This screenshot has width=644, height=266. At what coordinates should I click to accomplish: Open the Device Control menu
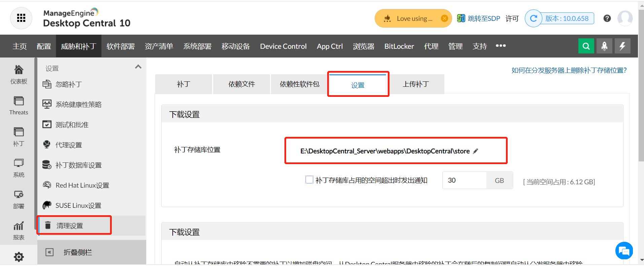[283, 46]
